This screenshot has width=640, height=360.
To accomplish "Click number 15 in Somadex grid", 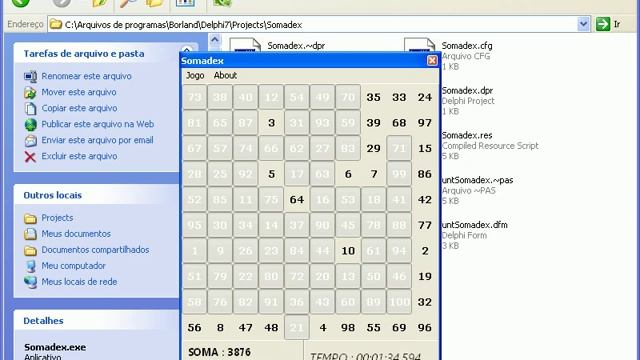I will coord(424,149).
